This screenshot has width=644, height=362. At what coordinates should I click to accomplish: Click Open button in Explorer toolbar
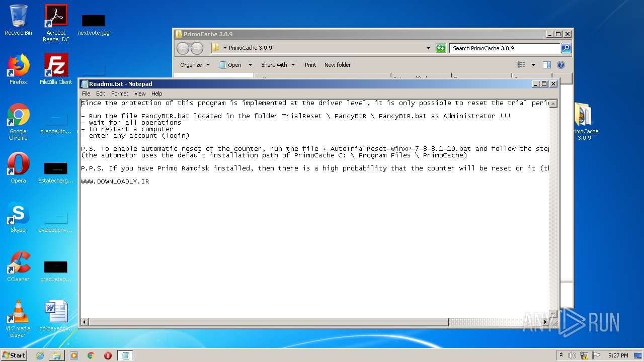click(x=230, y=65)
